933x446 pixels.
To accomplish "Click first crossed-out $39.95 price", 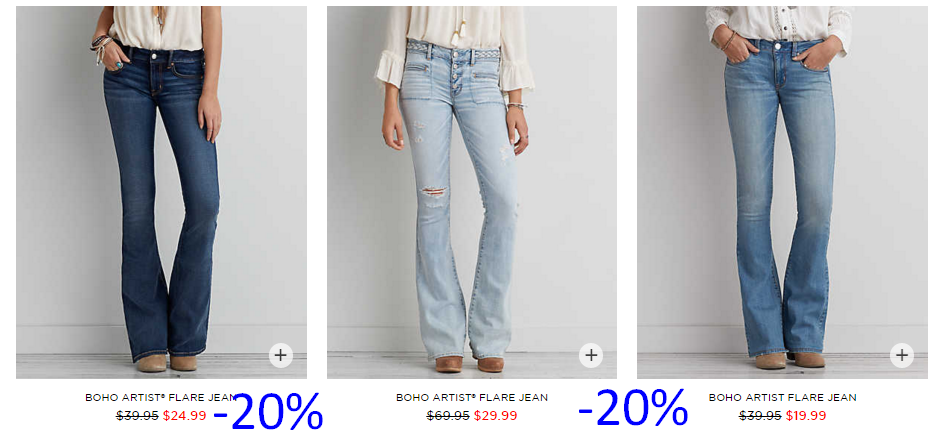I will [x=137, y=415].
